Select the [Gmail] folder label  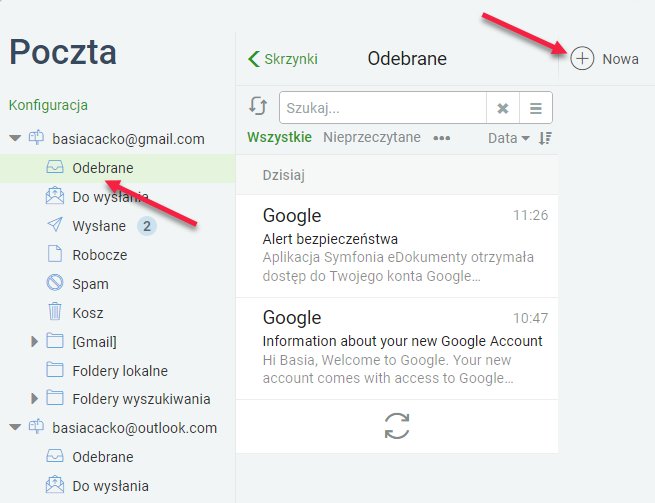(x=94, y=342)
